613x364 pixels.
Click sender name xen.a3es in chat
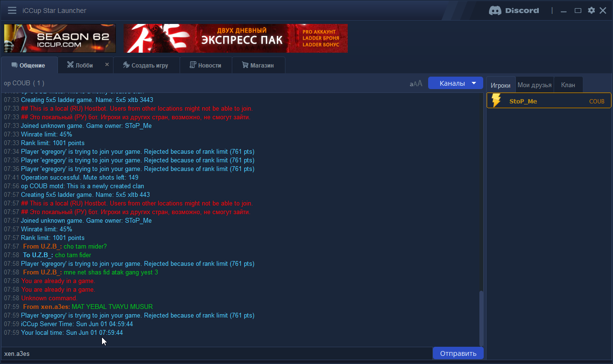tap(46, 307)
